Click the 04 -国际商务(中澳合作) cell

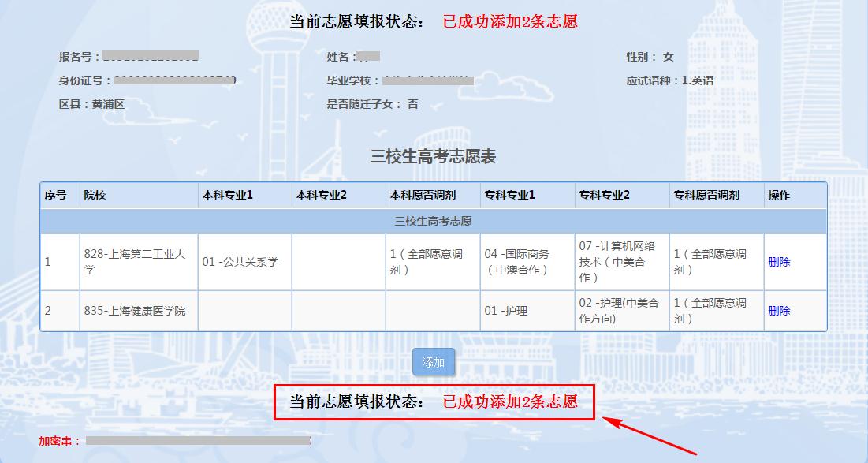click(527, 262)
